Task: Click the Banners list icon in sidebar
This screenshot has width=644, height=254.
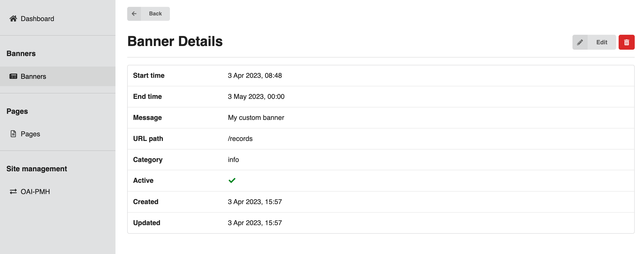Action: (x=13, y=76)
